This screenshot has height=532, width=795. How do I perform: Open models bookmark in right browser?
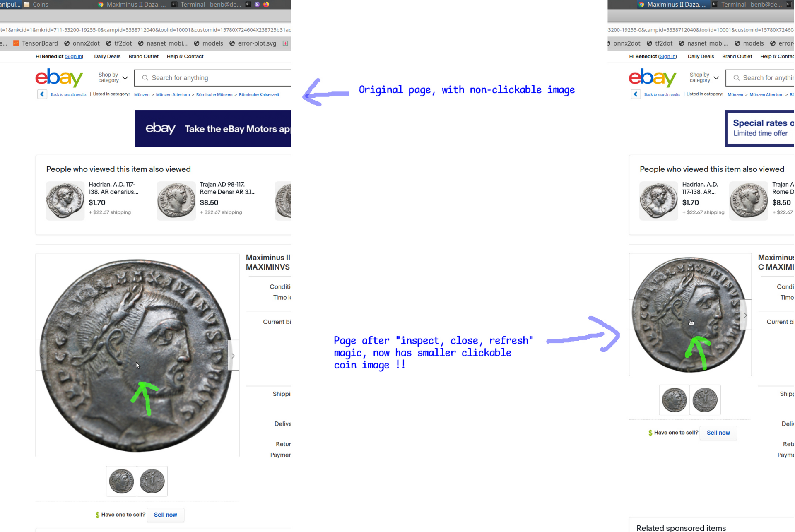click(749, 43)
